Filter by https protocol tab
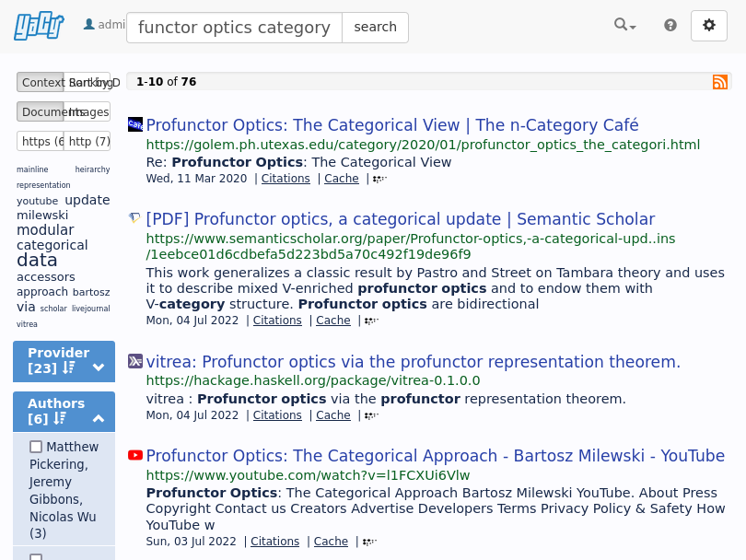Image resolution: width=746 pixels, height=560 pixels. (41, 141)
